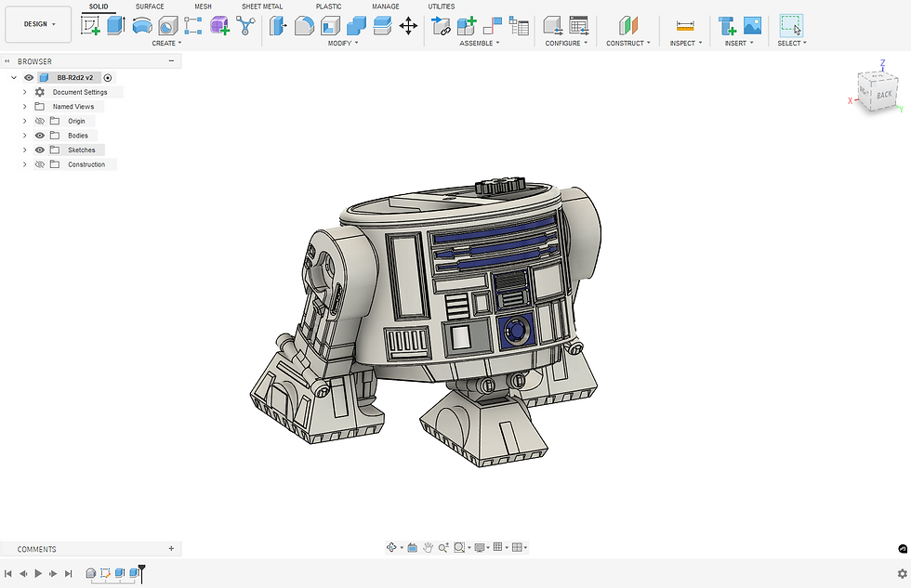Select the Pan hand tool

pyautogui.click(x=428, y=548)
